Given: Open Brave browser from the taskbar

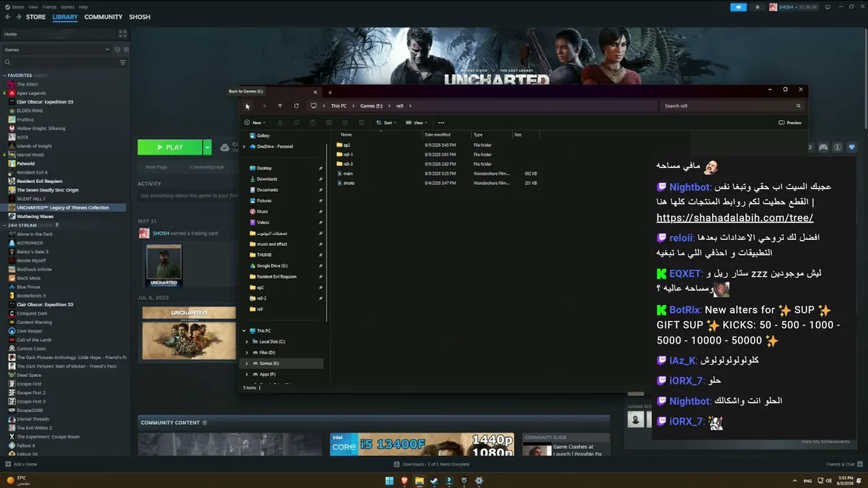Looking at the screenshot, I should (405, 481).
